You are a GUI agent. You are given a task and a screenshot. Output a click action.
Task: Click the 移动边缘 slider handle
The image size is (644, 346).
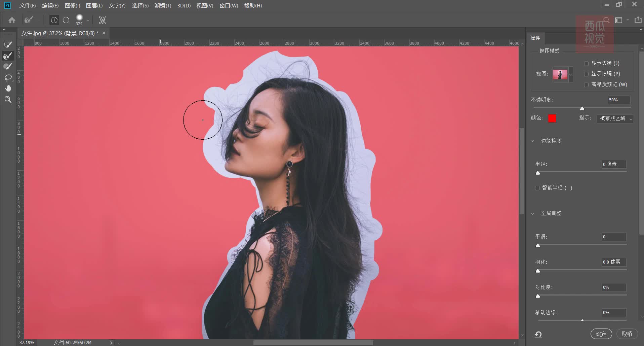[582, 320]
